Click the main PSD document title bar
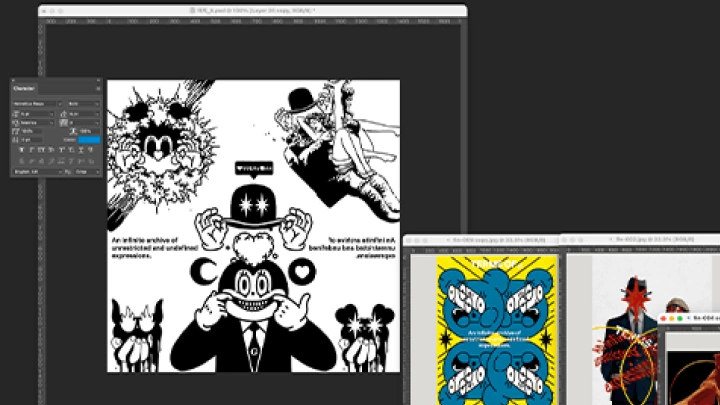Screen dimensions: 720x405 click(x=253, y=10)
